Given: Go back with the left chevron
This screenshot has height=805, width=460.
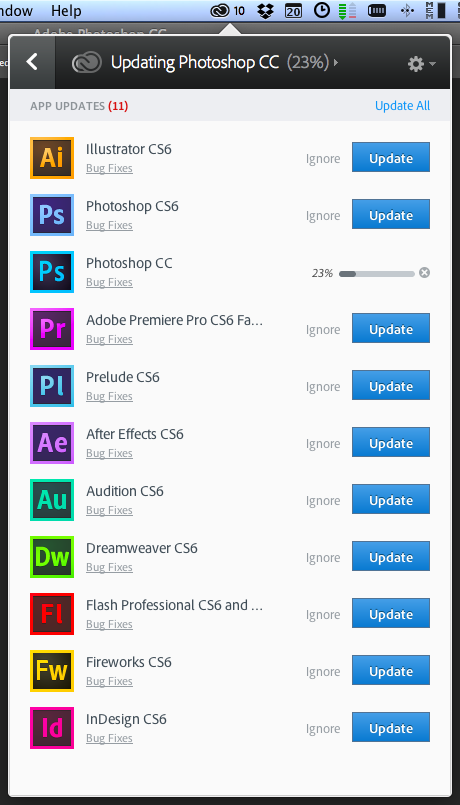Looking at the screenshot, I should click(x=32, y=62).
